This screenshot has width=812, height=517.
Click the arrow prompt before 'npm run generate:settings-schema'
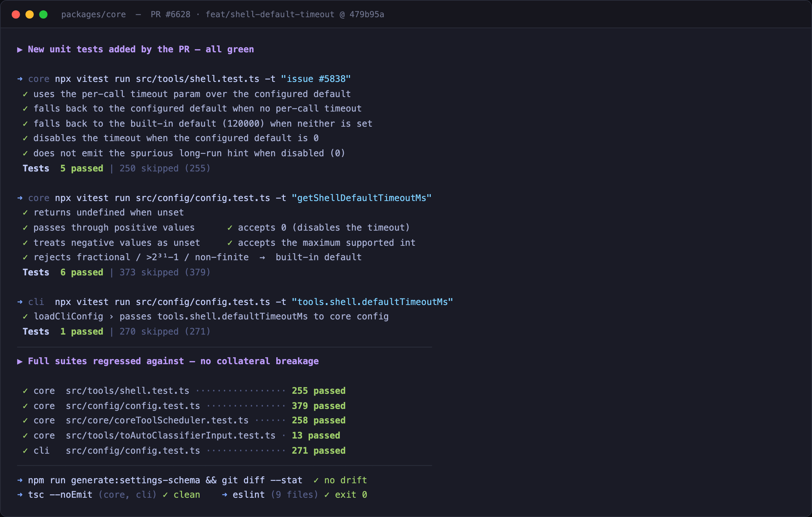click(x=20, y=481)
